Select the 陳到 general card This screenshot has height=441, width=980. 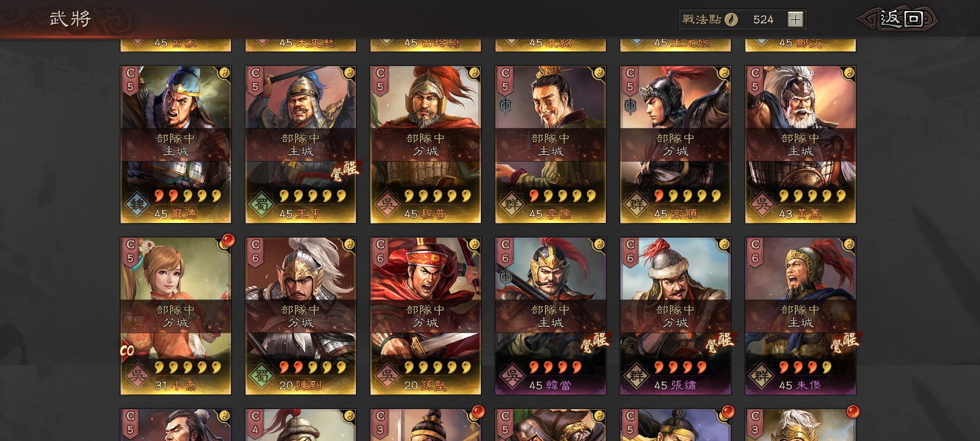coord(301,316)
